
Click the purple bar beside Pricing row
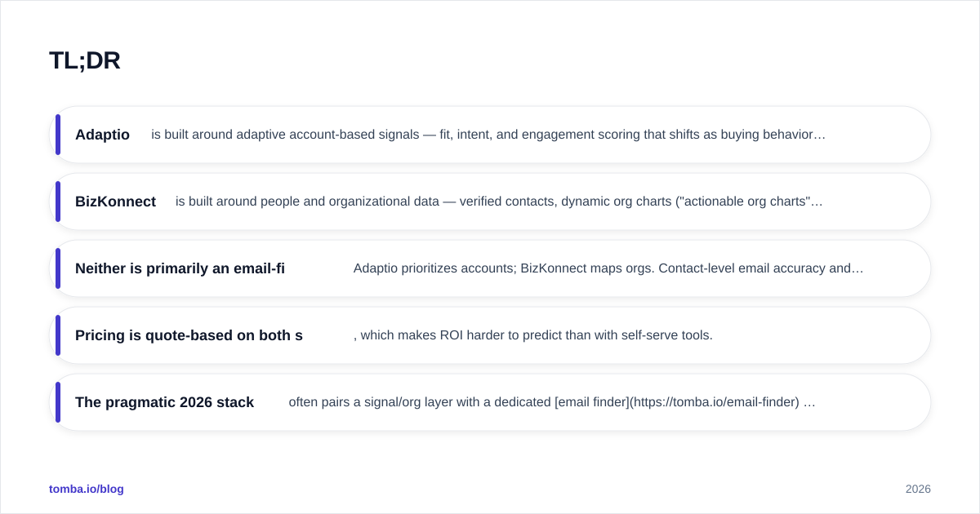pos(58,335)
